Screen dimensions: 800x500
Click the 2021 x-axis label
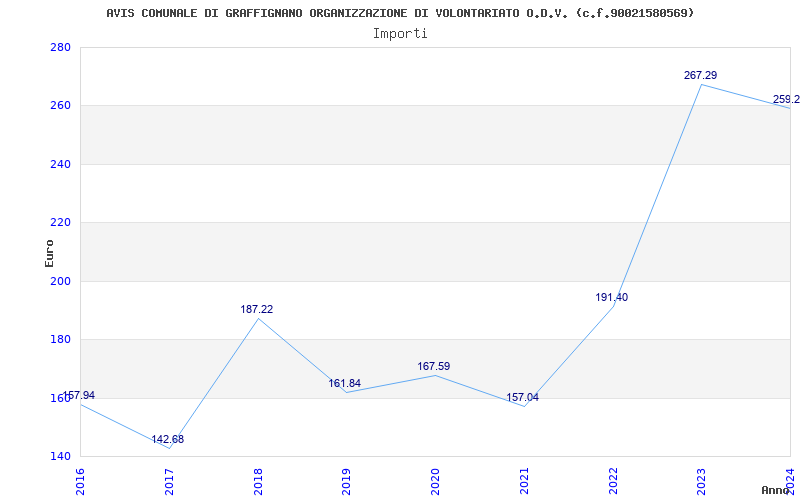[524, 481]
